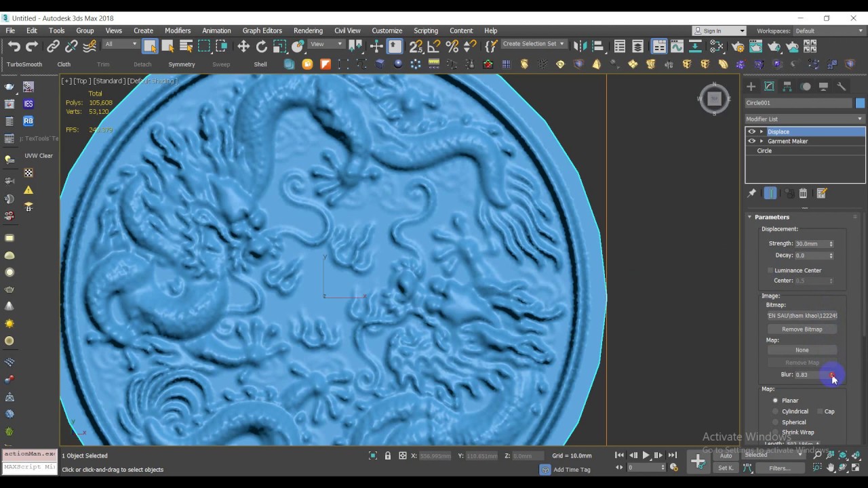Click the Remove Bitmap button
The width and height of the screenshot is (868, 488).
(x=802, y=329)
